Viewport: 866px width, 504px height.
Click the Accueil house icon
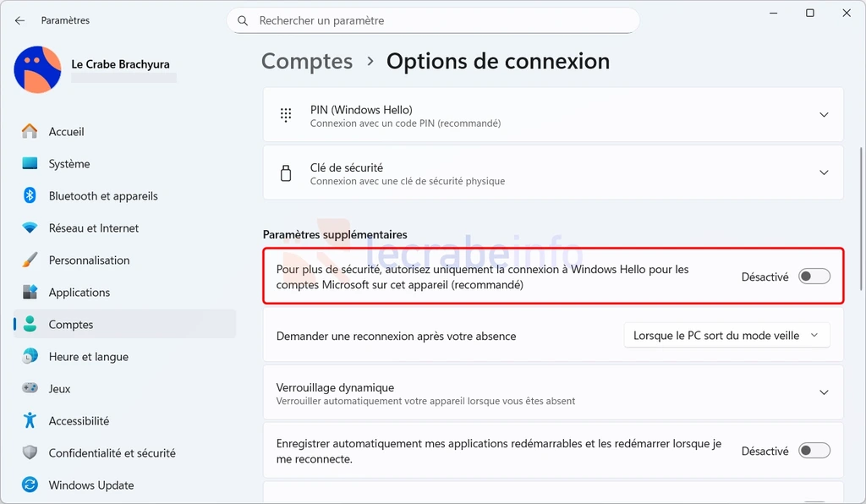[30, 131]
